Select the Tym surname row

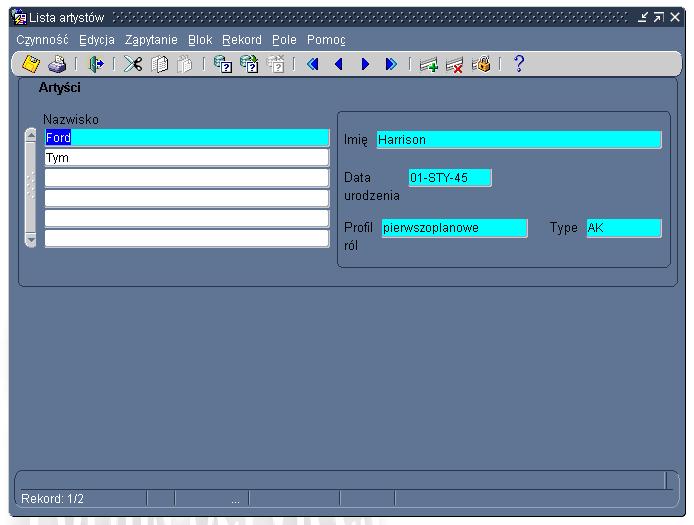tap(187, 158)
